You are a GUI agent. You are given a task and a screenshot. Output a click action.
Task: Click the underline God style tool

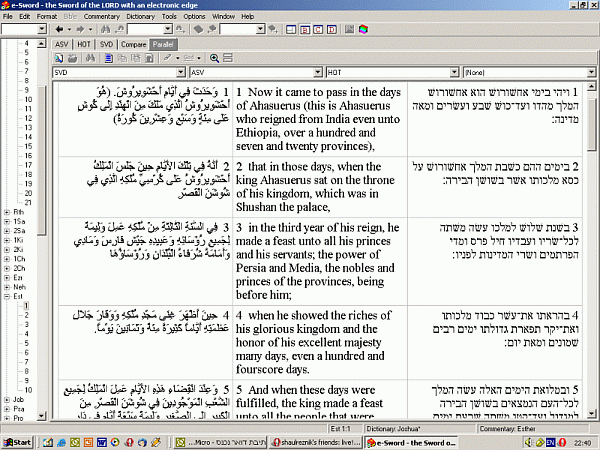(189, 58)
